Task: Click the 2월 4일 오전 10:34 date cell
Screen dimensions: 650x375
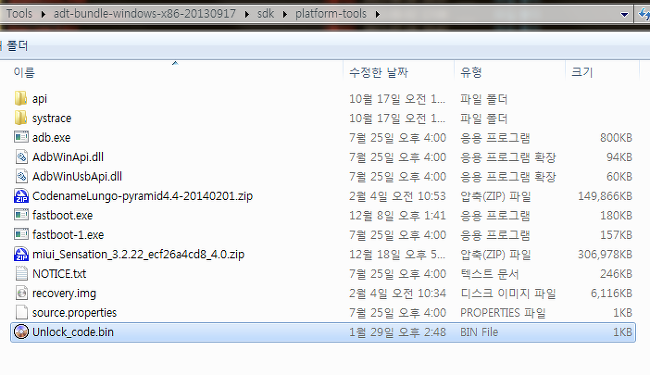Action: [x=398, y=293]
